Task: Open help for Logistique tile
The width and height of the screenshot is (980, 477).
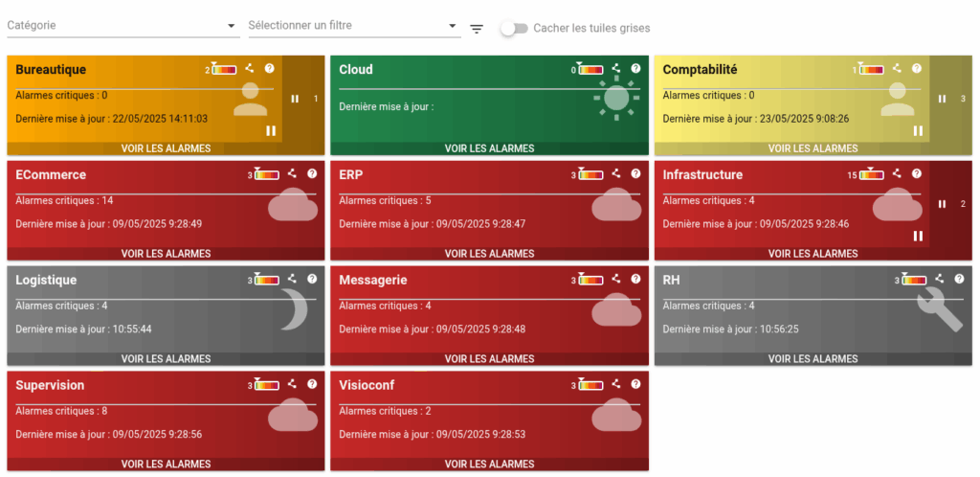Action: tap(312, 279)
